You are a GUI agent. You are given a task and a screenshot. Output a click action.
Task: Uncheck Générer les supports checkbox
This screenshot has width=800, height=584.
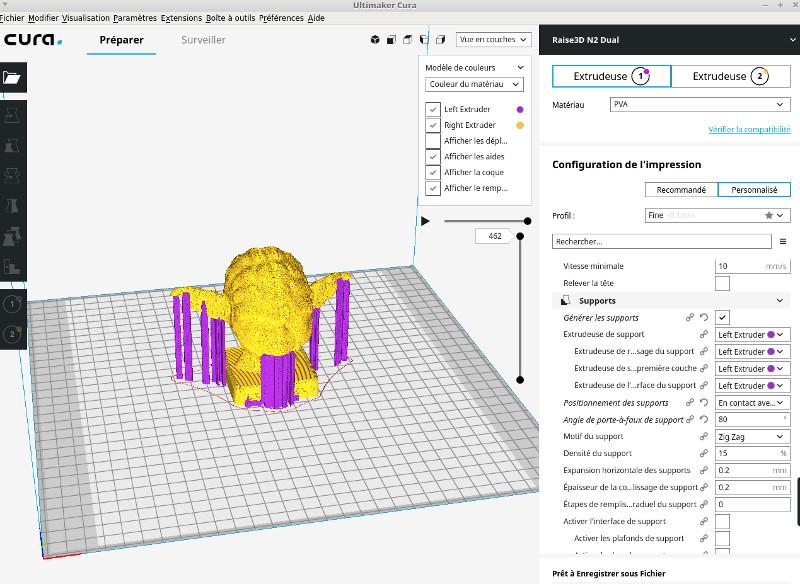[x=722, y=317]
